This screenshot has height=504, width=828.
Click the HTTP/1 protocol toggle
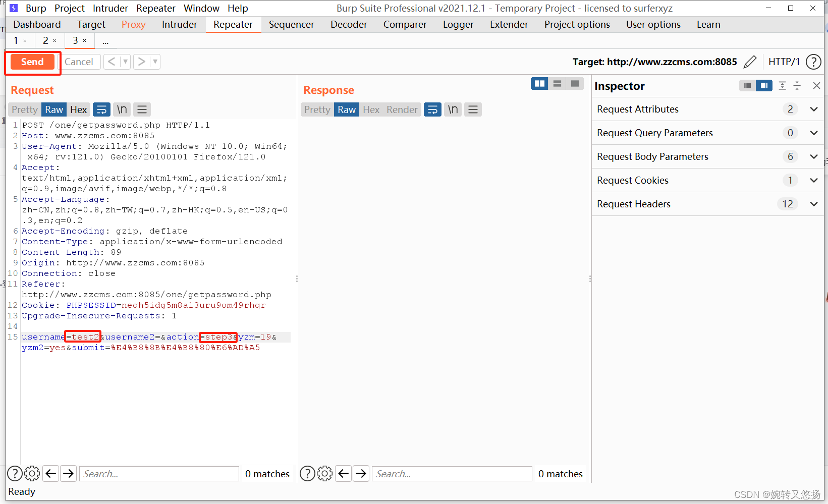click(x=784, y=62)
